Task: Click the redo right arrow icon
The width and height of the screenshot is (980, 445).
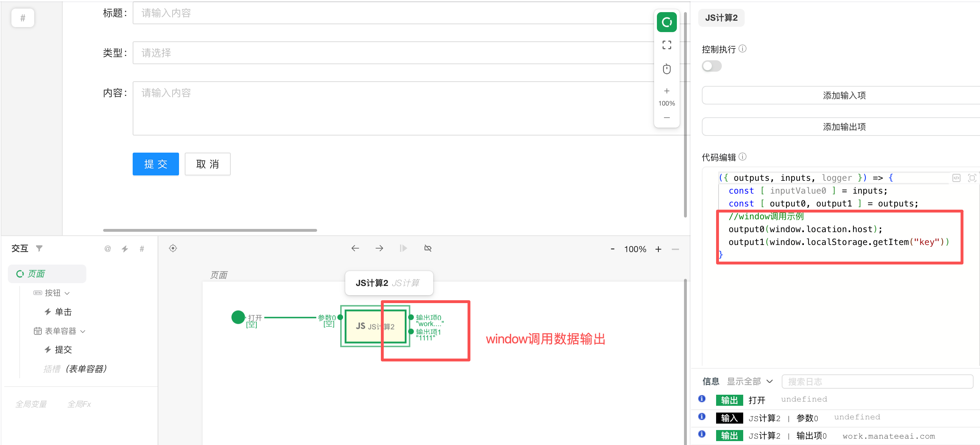Action: tap(379, 249)
